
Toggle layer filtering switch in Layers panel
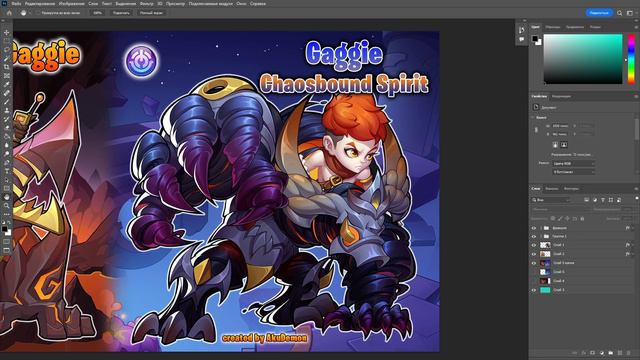pos(636,198)
